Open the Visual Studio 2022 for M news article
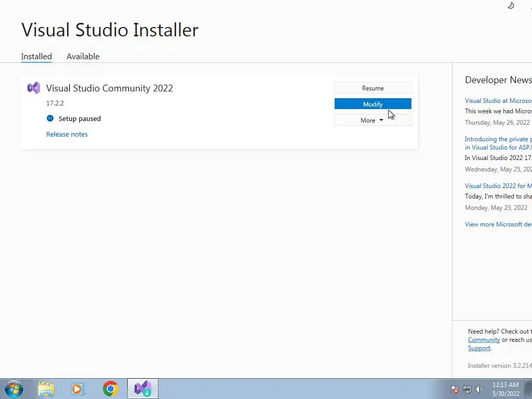Viewport: 532px width, 399px height. coord(498,185)
